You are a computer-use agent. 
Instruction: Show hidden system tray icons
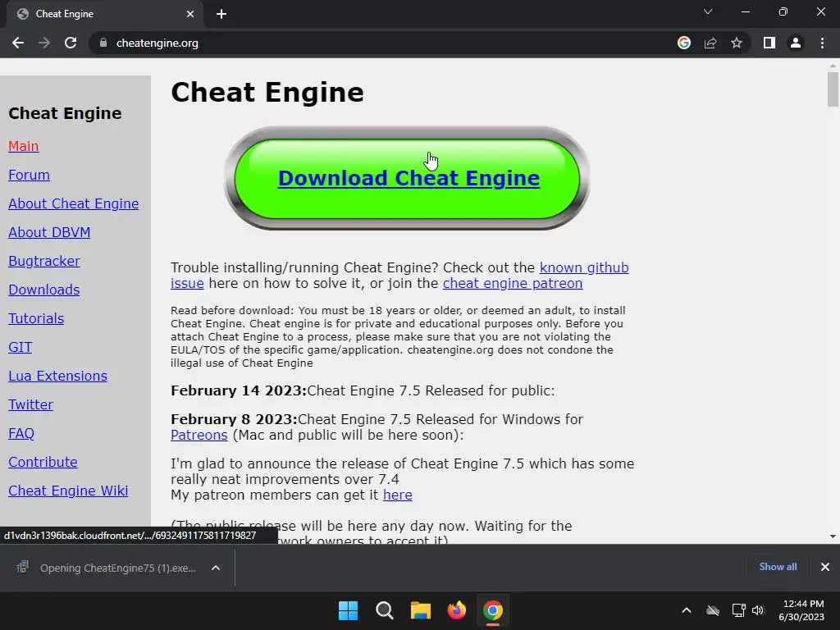687,610
